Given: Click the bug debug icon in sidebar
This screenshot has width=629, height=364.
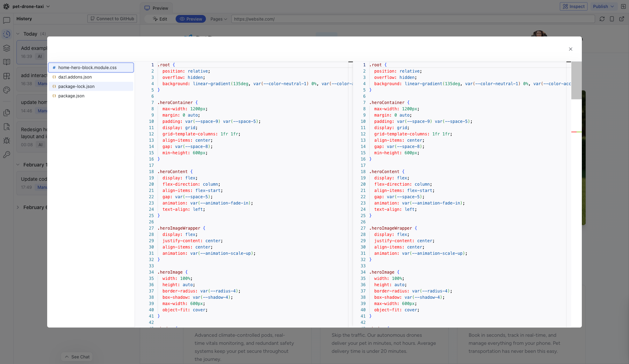Looking at the screenshot, I should click(7, 141).
